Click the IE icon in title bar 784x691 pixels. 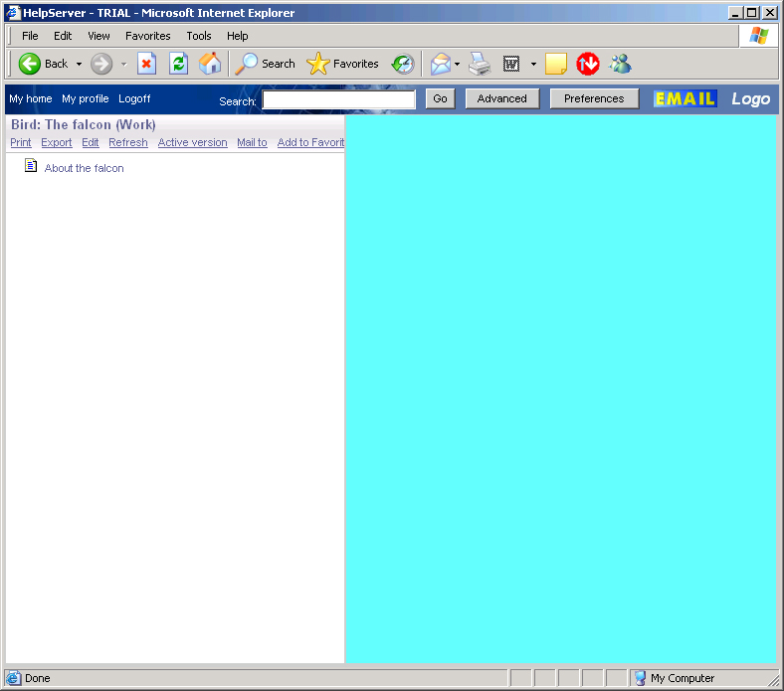(x=14, y=13)
